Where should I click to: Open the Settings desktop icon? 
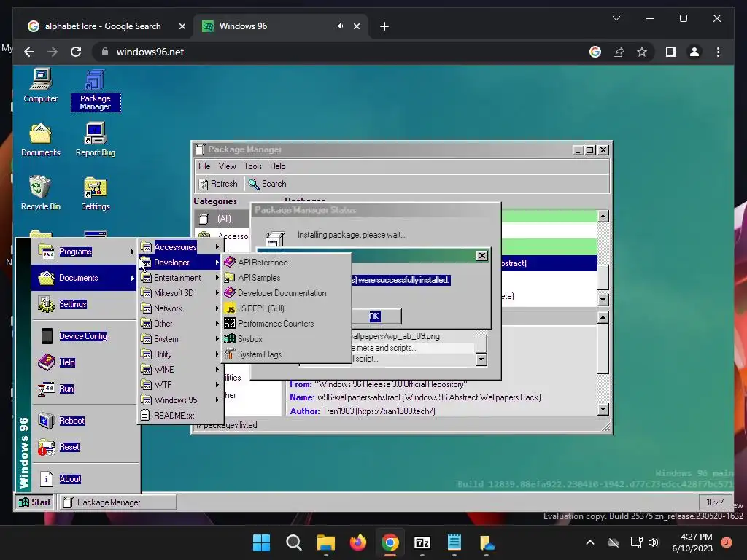96,193
